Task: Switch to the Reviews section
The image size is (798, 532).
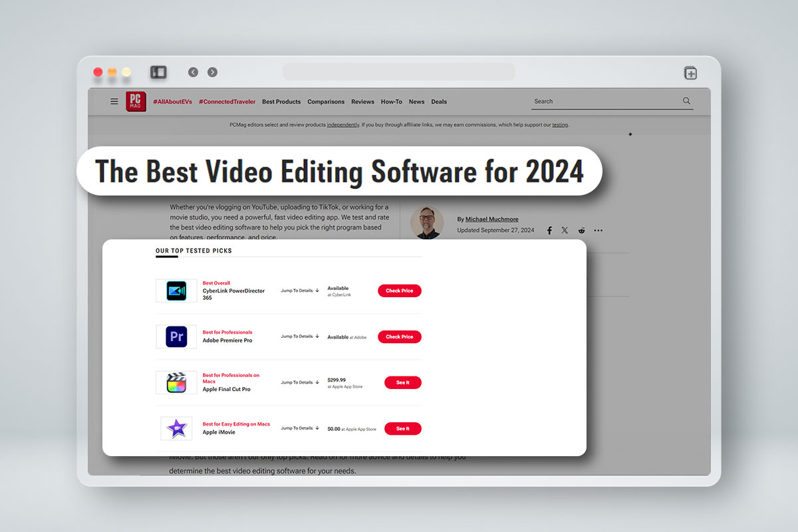Action: [362, 101]
